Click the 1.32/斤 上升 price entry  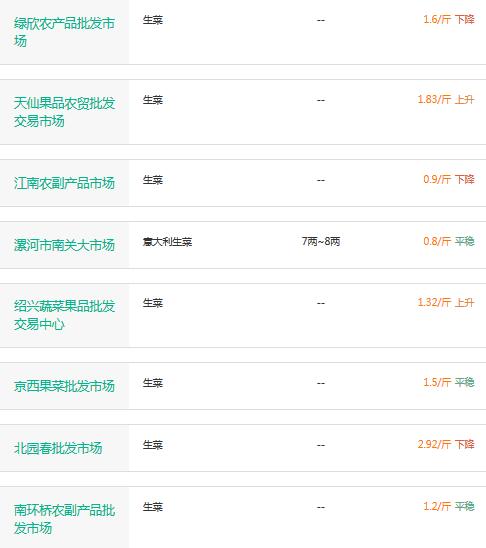point(446,302)
